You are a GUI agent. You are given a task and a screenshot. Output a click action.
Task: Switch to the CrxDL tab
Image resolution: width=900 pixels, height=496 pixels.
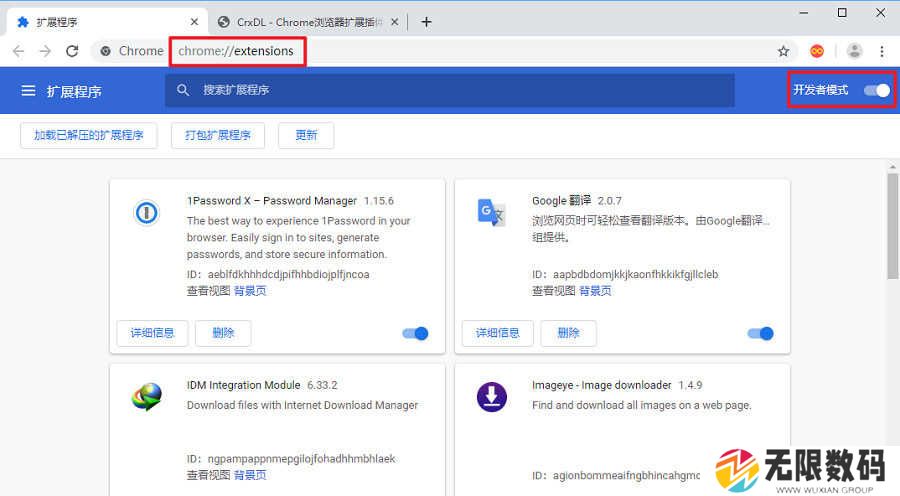click(308, 22)
